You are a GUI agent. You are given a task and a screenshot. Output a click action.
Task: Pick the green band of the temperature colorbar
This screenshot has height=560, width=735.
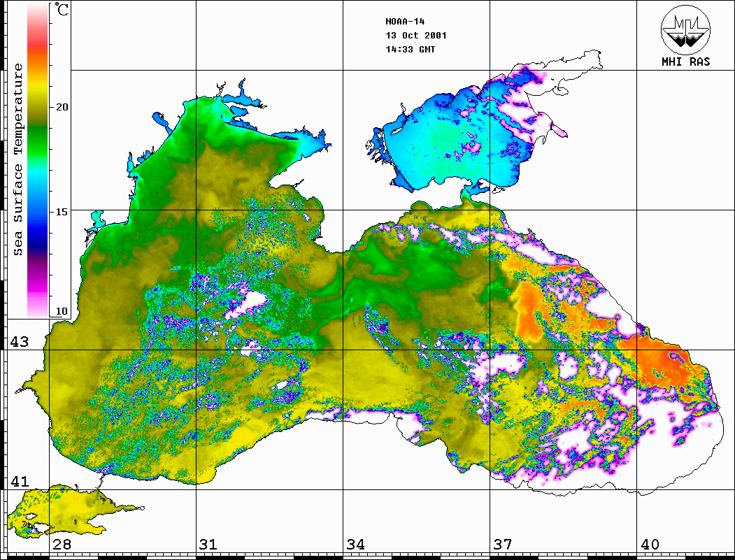point(38,141)
